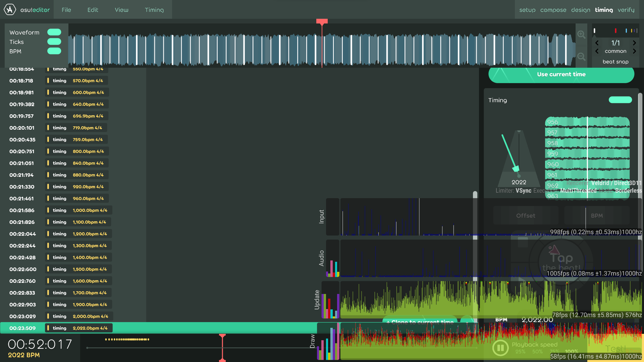Set playback speed to 50%
Image resolution: width=644 pixels, height=362 pixels.
coord(537,352)
